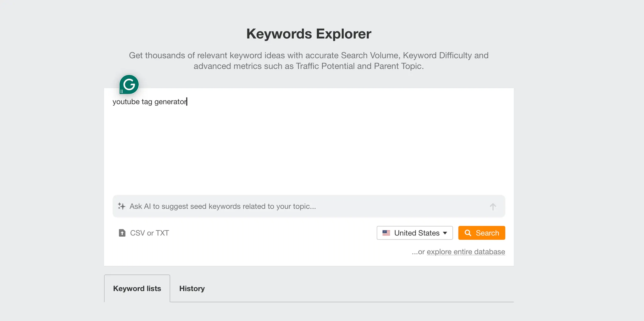Click the AI sparkle icon
This screenshot has height=321, width=644.
tap(122, 206)
